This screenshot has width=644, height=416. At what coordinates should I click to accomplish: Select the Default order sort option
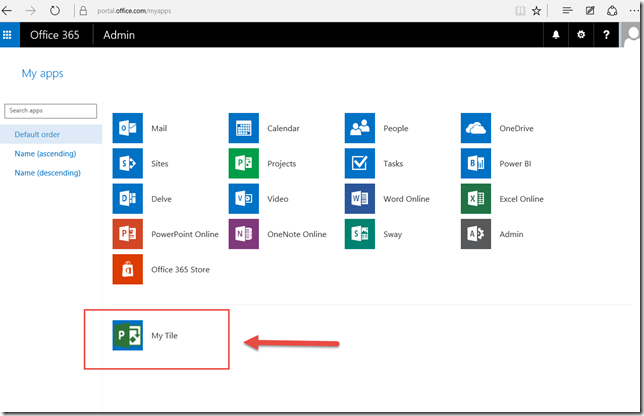tap(51, 134)
